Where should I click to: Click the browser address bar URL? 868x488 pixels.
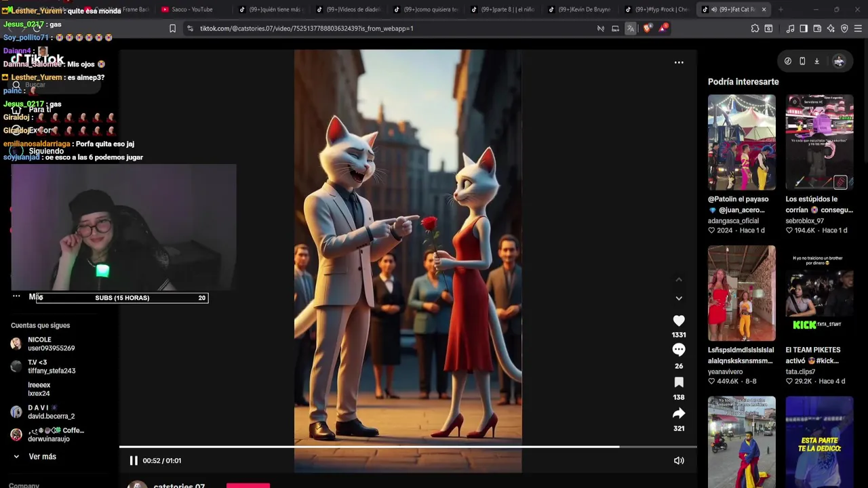pos(307,28)
